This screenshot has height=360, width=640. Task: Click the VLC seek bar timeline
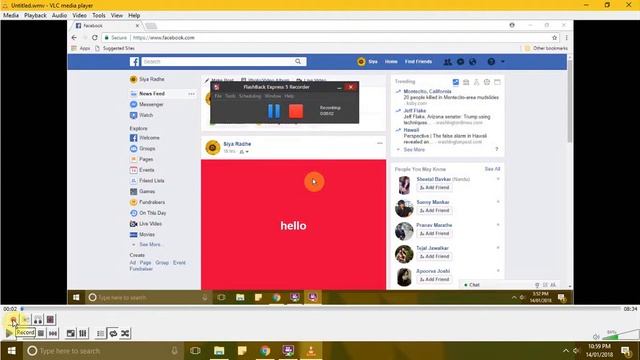[x=320, y=309]
